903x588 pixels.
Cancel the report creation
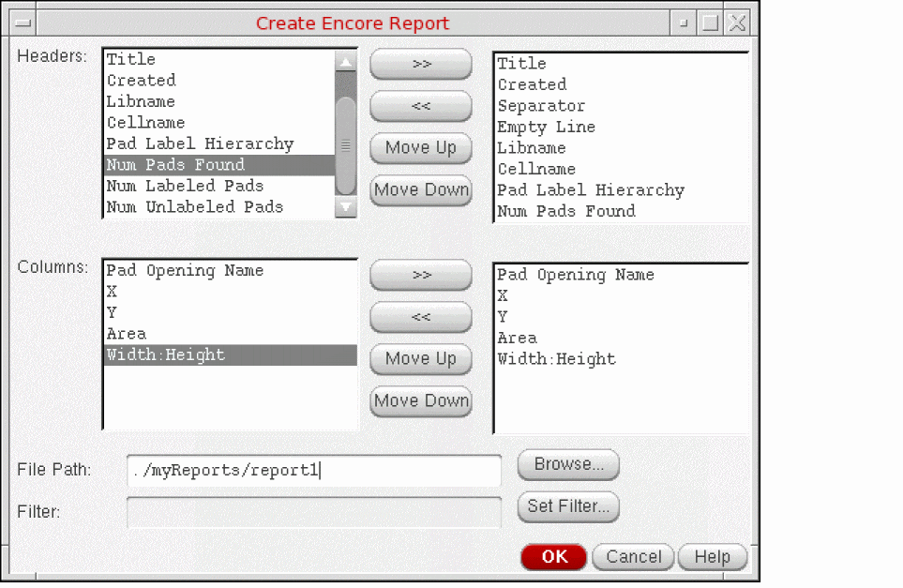click(633, 557)
